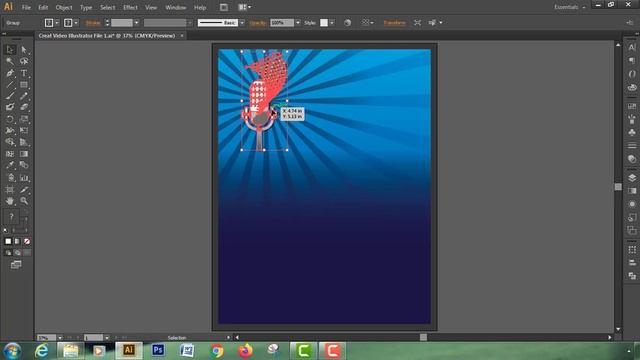
Task: Select the Eyedropper tool
Action: coord(10,165)
